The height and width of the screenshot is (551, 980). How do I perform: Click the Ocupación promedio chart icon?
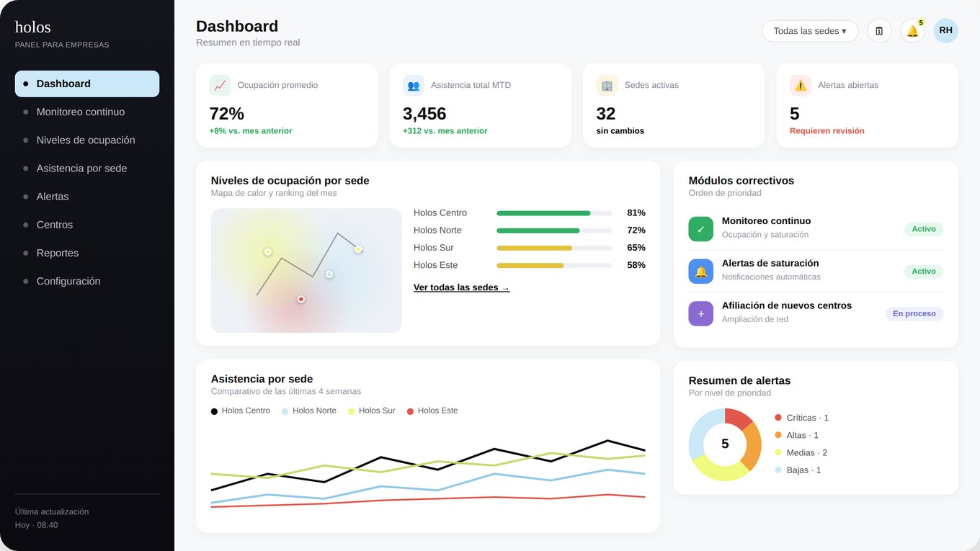coord(220,85)
